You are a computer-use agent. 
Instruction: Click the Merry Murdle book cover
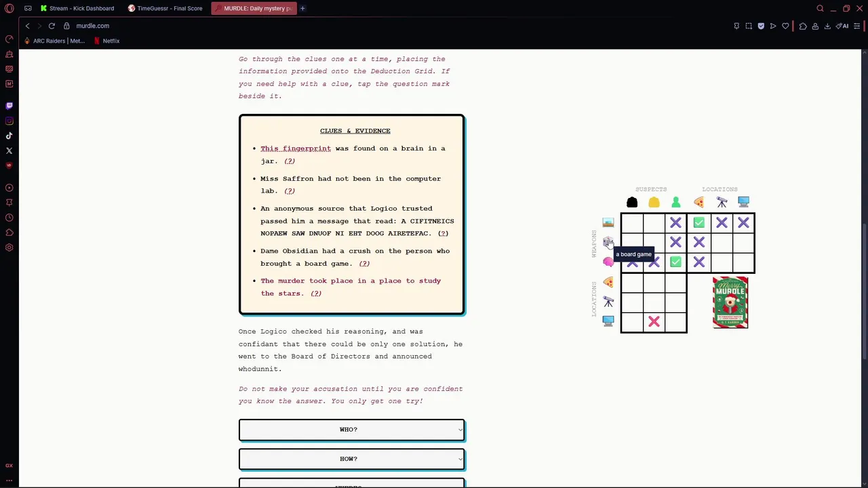[730, 302]
